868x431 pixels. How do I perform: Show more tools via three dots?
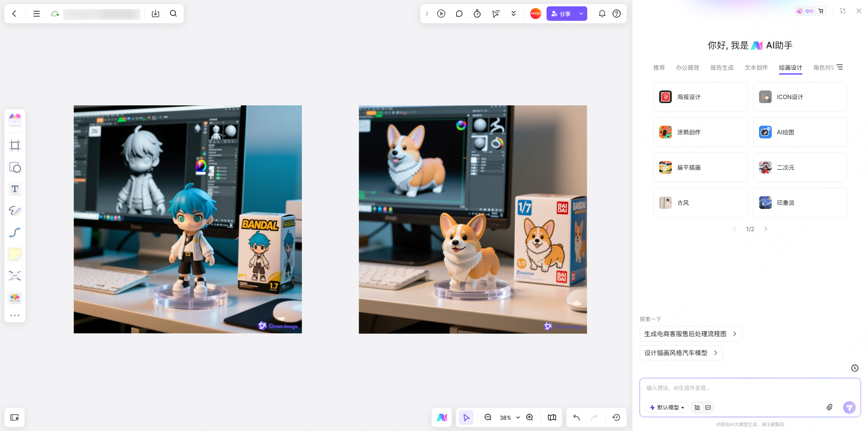click(x=15, y=316)
